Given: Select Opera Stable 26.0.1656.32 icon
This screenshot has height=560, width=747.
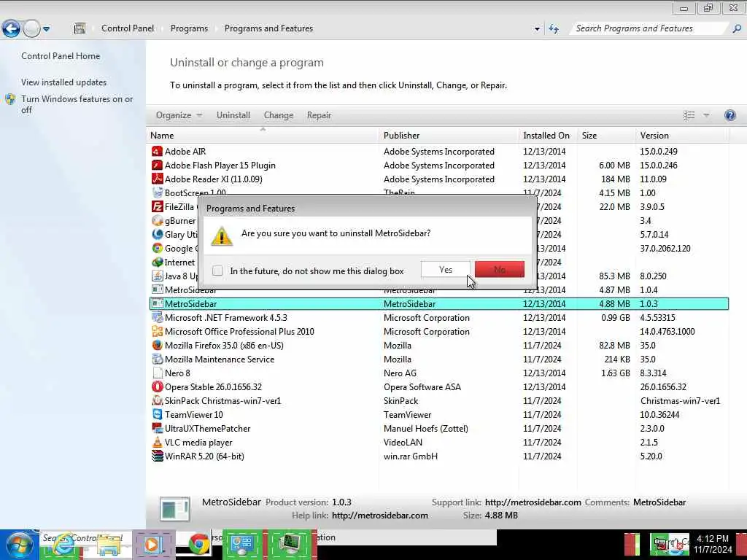Looking at the screenshot, I should point(158,386).
